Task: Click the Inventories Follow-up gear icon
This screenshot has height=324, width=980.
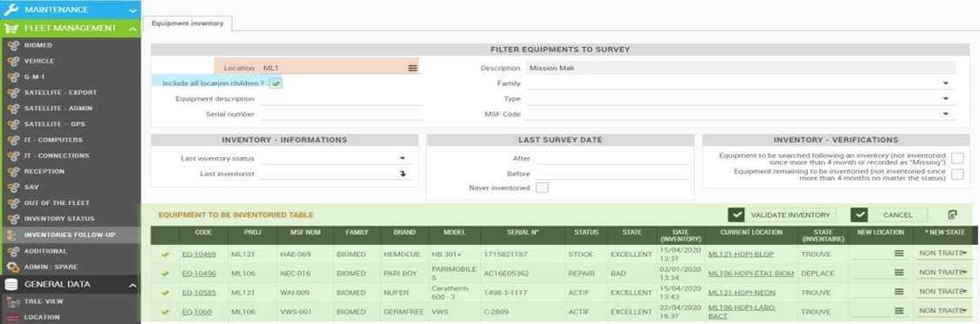Action: (12, 235)
